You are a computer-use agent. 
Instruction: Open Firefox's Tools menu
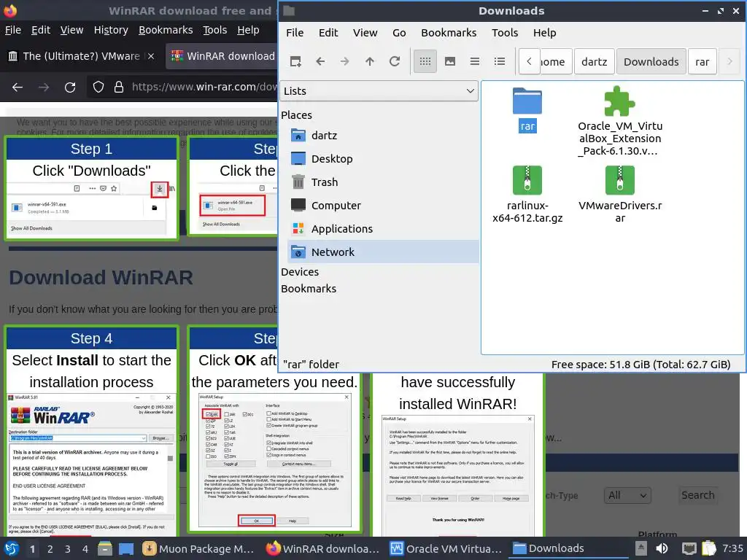(215, 30)
